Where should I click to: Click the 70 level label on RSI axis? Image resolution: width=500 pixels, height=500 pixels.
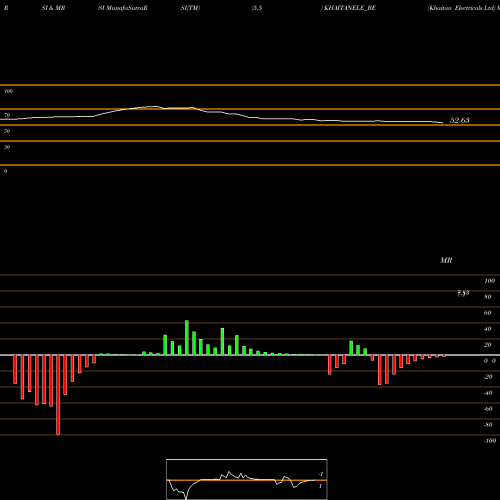point(7,115)
